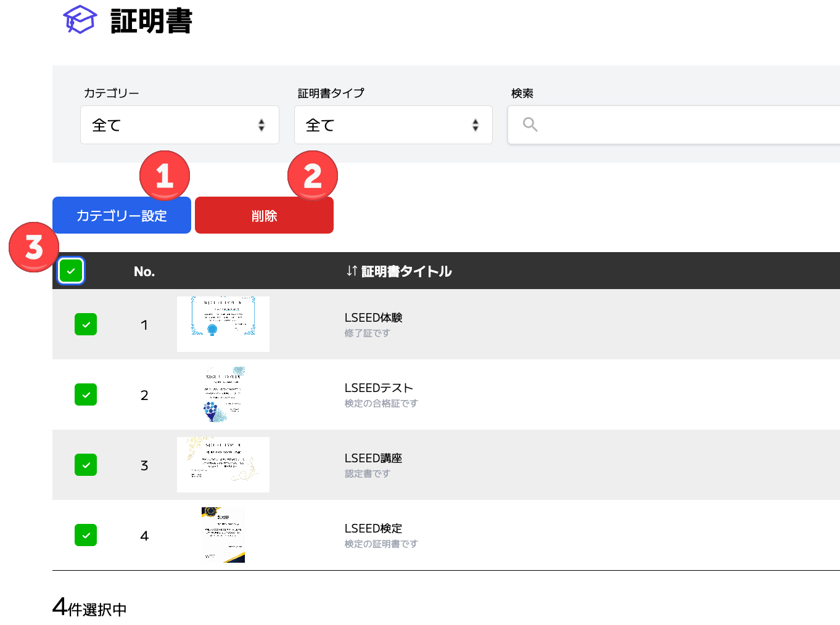Uncheck the LSEEDテスト row checkbox

[86, 394]
